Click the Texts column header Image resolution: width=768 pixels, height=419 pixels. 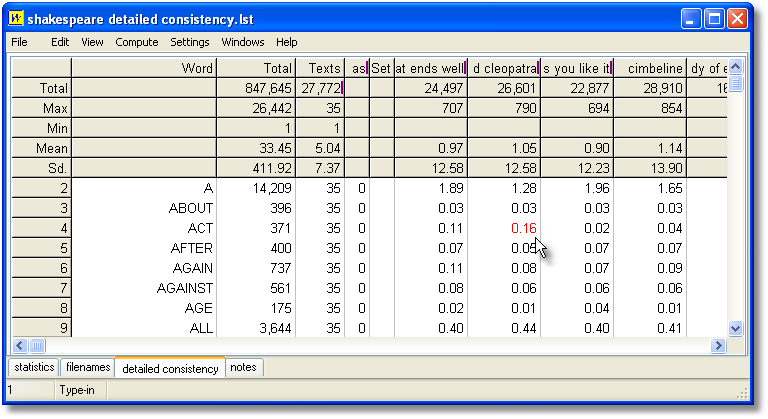[321, 68]
